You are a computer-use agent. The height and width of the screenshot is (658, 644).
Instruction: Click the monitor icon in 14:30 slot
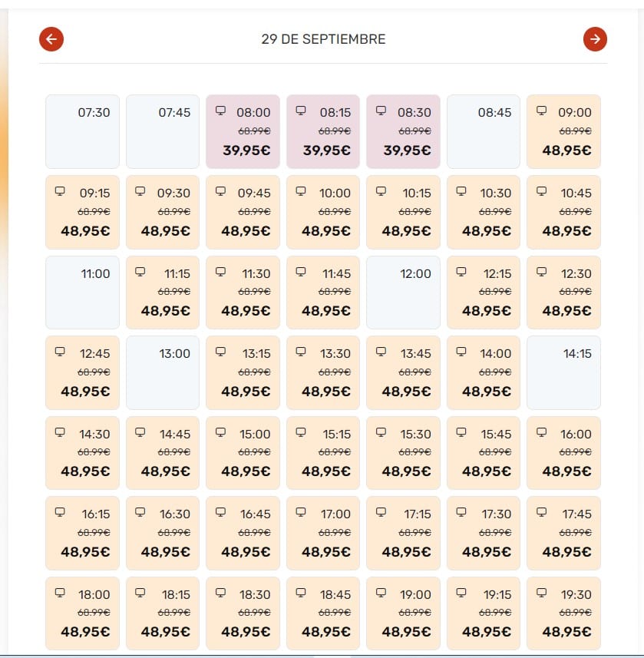[x=60, y=432]
